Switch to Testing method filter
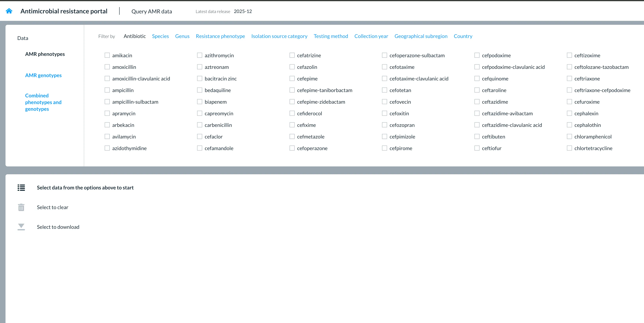This screenshot has height=323, width=644. [x=331, y=36]
